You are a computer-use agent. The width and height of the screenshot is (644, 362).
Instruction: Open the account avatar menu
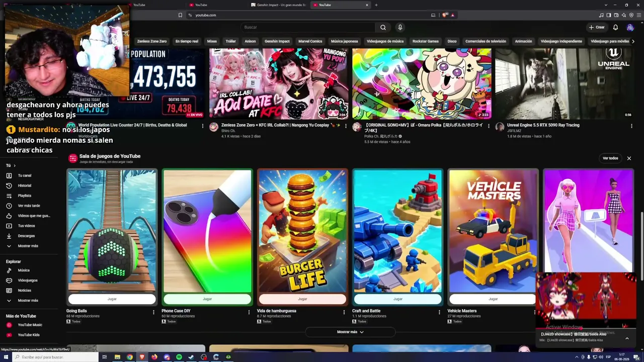(x=630, y=27)
